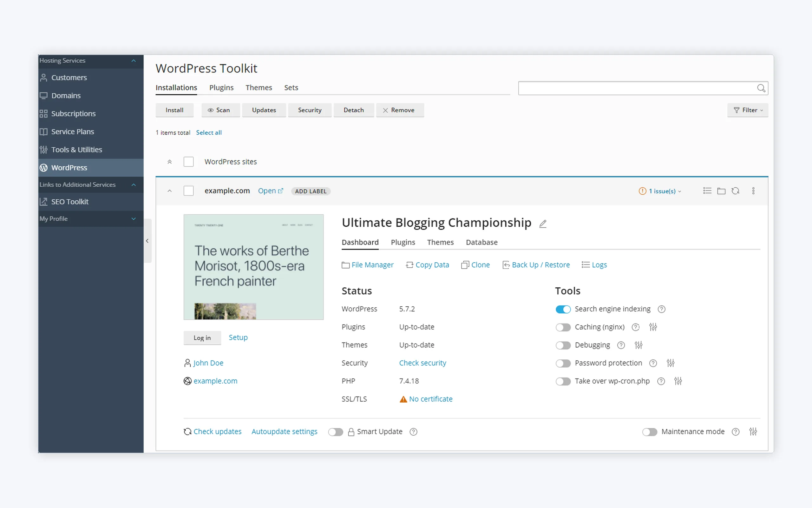Open the top-level Themes tab

coord(259,87)
